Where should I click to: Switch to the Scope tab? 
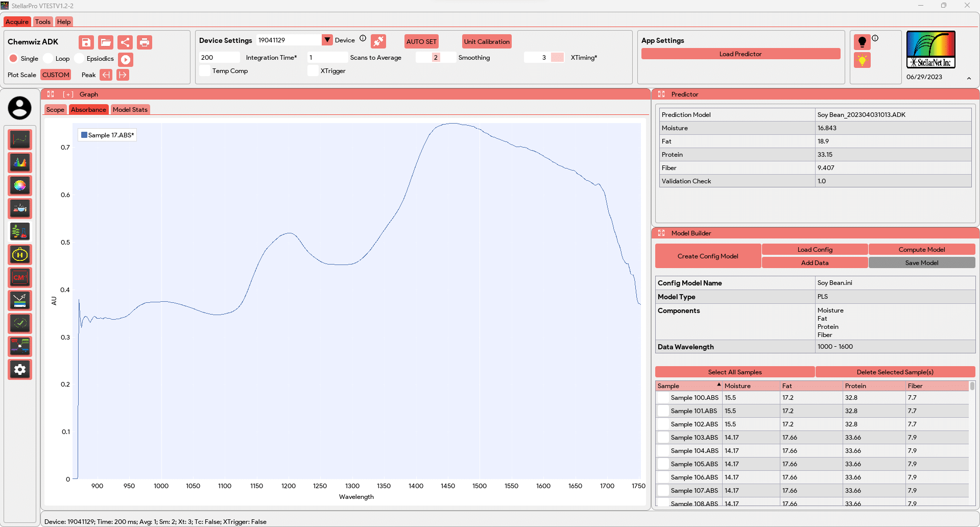click(55, 110)
